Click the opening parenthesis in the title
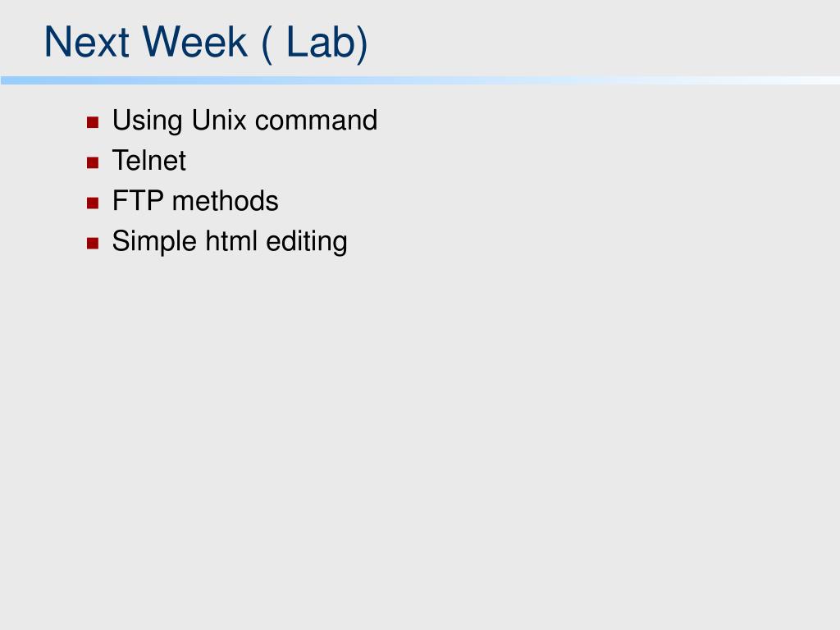The image size is (840, 630). pos(267,44)
